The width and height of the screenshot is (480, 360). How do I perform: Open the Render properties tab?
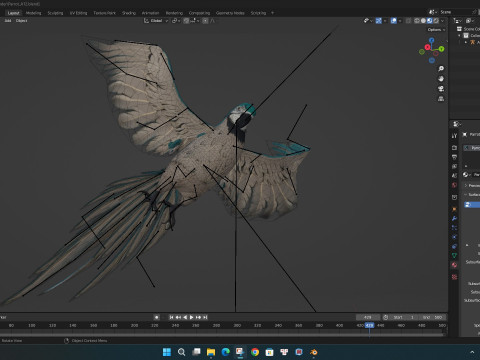[454, 147]
